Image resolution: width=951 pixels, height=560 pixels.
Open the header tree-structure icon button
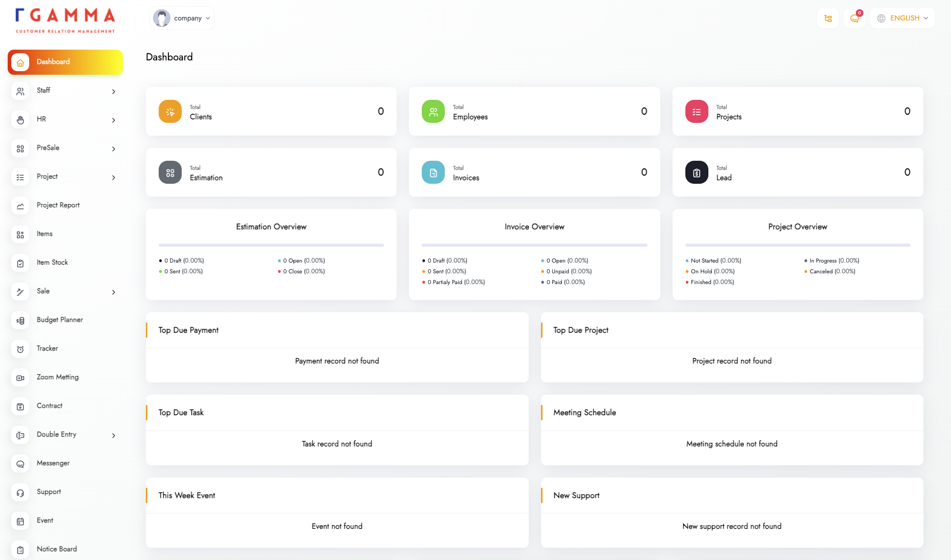828,18
